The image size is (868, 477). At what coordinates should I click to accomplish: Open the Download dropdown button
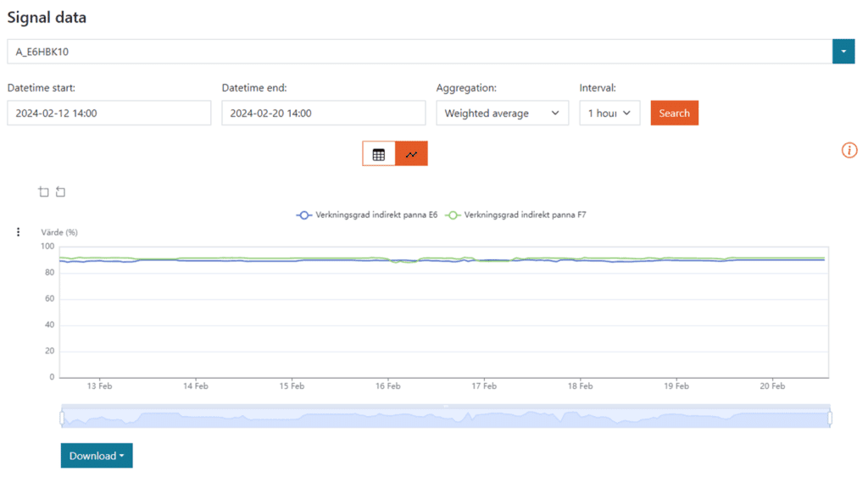[97, 456]
